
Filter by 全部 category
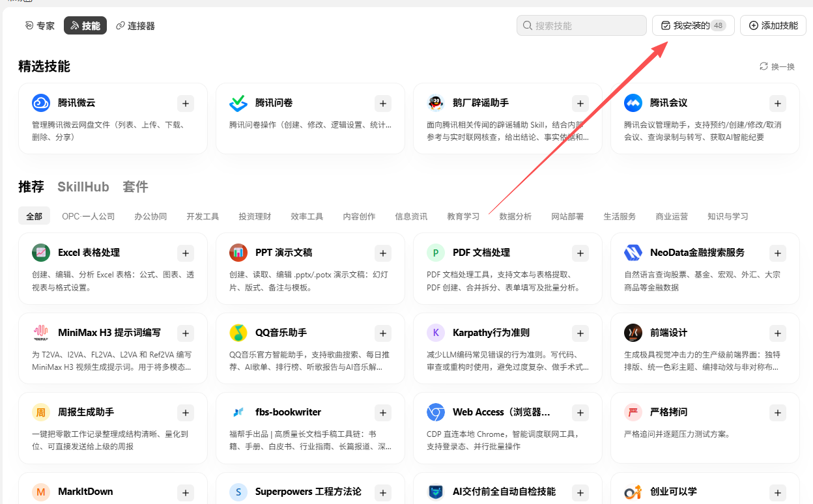tap(35, 216)
